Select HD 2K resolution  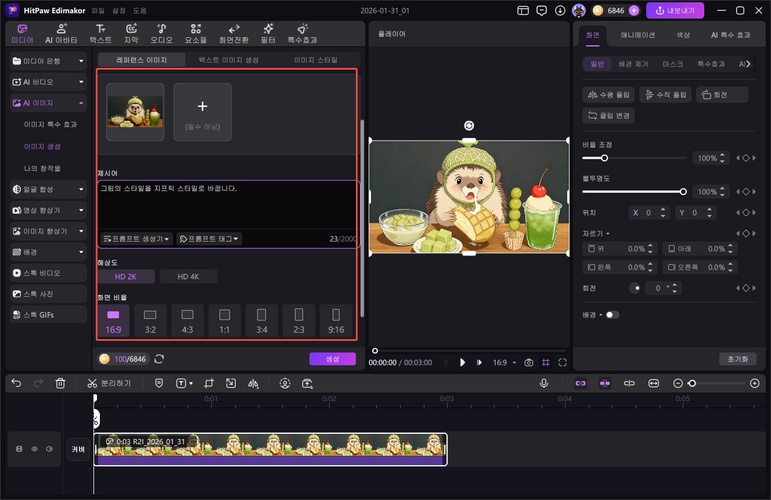126,277
